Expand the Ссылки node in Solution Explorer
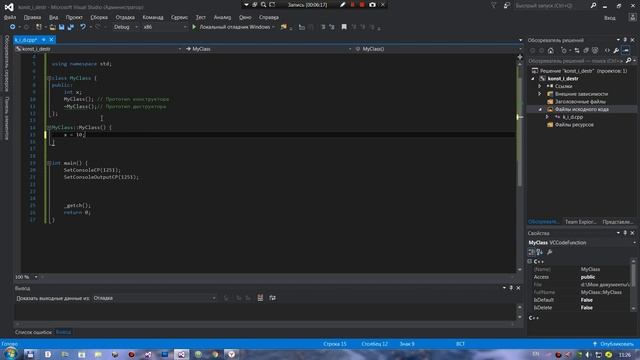This screenshot has width=640, height=360. [540, 87]
